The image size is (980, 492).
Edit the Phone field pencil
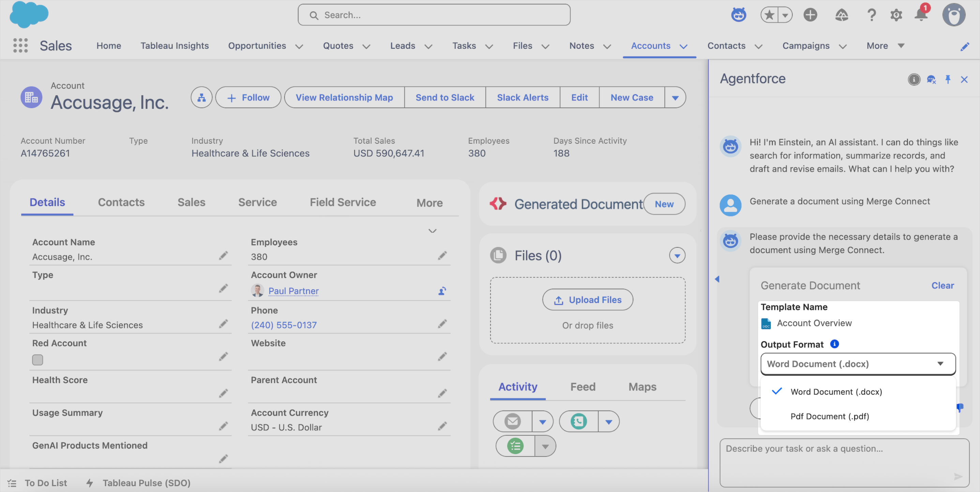point(442,324)
